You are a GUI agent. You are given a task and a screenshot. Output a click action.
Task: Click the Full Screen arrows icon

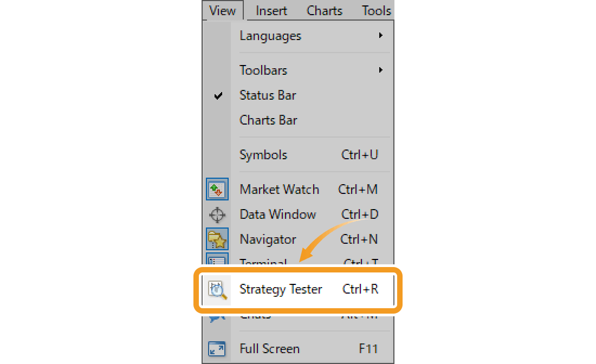click(217, 349)
